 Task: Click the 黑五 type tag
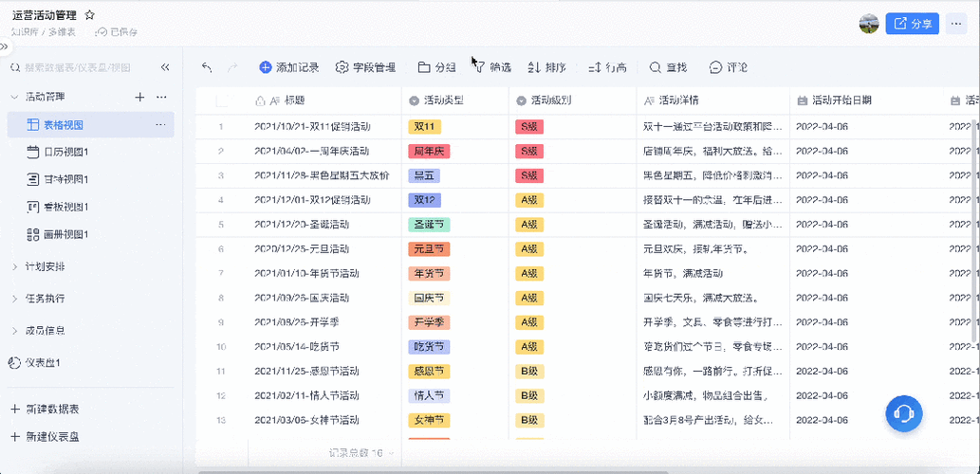click(x=424, y=175)
